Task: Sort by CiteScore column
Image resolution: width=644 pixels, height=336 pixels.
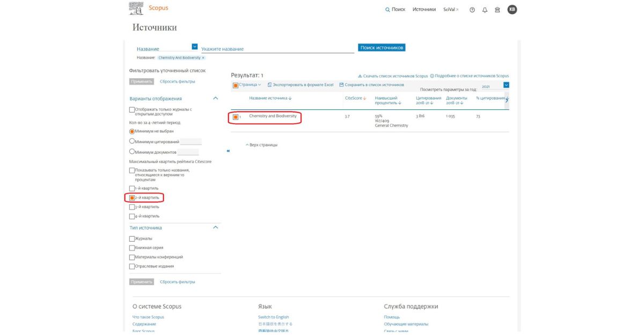Action: (355, 98)
